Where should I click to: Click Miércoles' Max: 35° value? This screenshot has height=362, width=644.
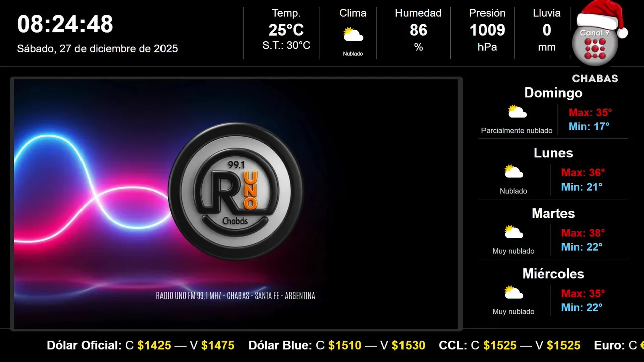pyautogui.click(x=583, y=293)
